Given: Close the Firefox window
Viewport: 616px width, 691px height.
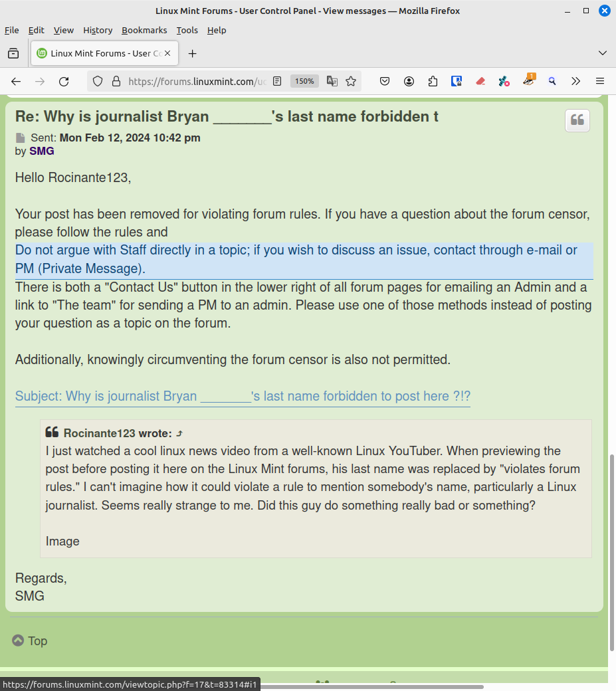Looking at the screenshot, I should [605, 11].
